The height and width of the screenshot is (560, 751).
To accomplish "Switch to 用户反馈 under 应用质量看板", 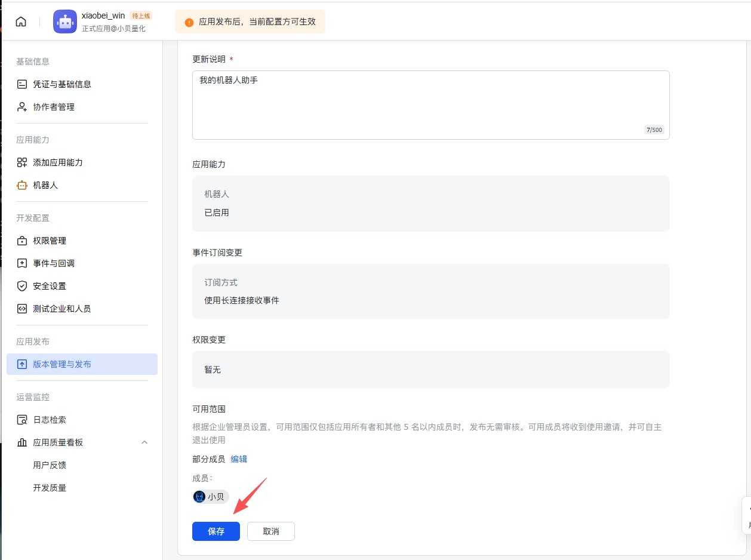I will tap(50, 465).
